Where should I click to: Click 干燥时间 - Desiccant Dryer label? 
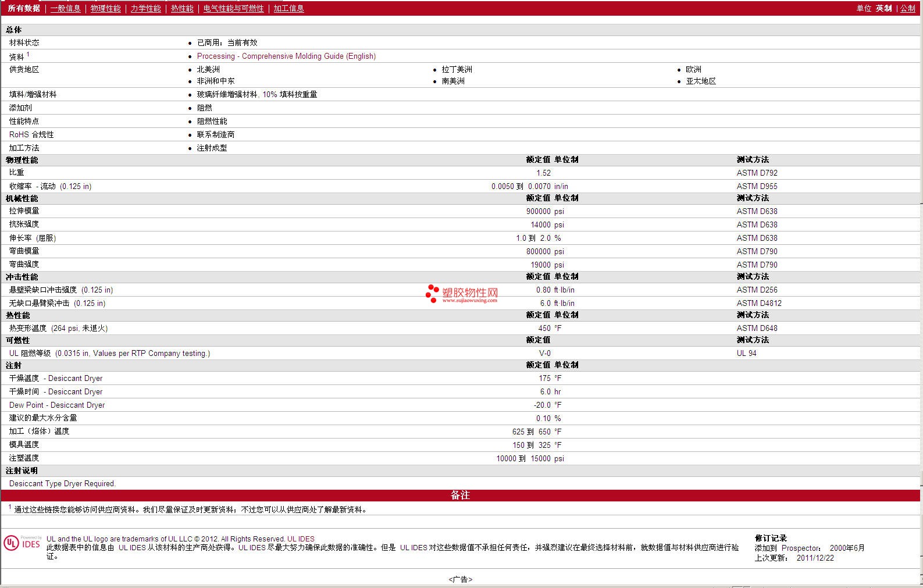click(56, 391)
